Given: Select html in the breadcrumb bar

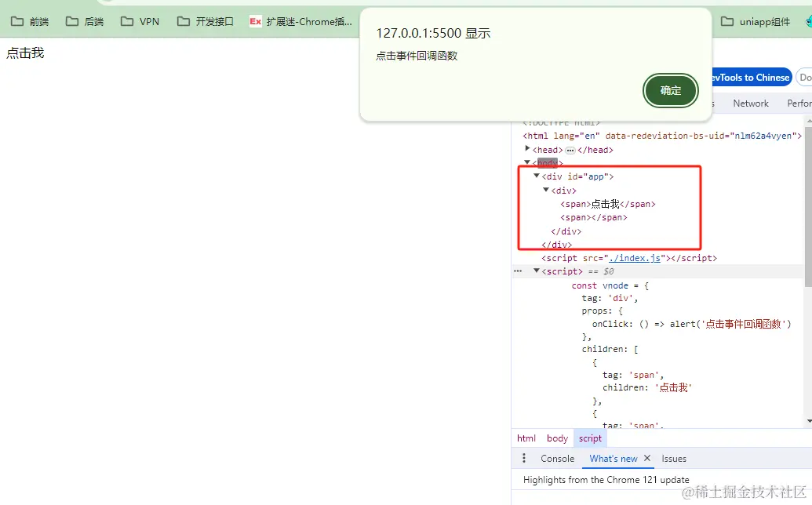Looking at the screenshot, I should tap(526, 438).
